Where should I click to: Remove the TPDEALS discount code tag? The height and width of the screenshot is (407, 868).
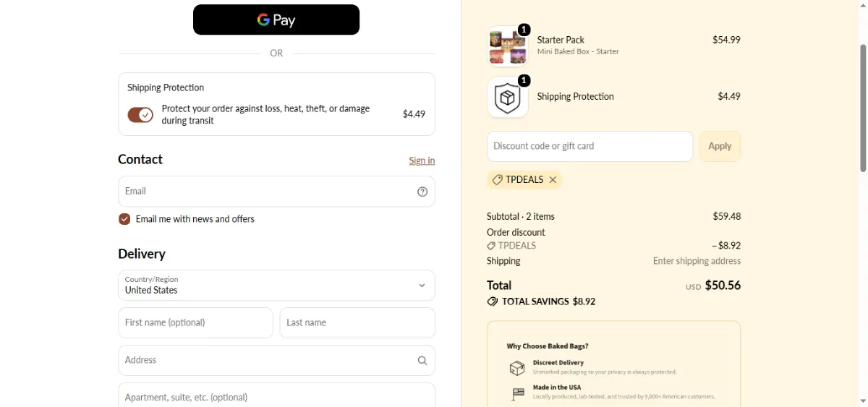pos(553,180)
